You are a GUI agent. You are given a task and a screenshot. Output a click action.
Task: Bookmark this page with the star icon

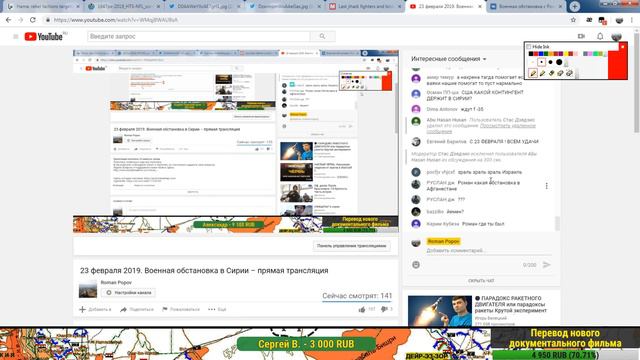pyautogui.click(x=573, y=20)
